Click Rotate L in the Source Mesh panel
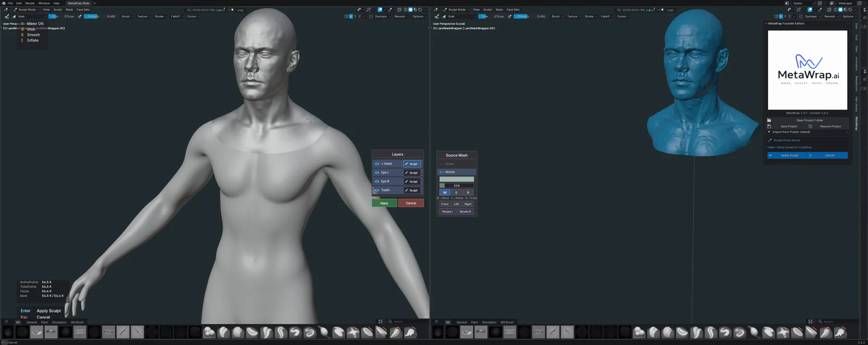Image resolution: width=868 pixels, height=345 pixels. point(448,212)
